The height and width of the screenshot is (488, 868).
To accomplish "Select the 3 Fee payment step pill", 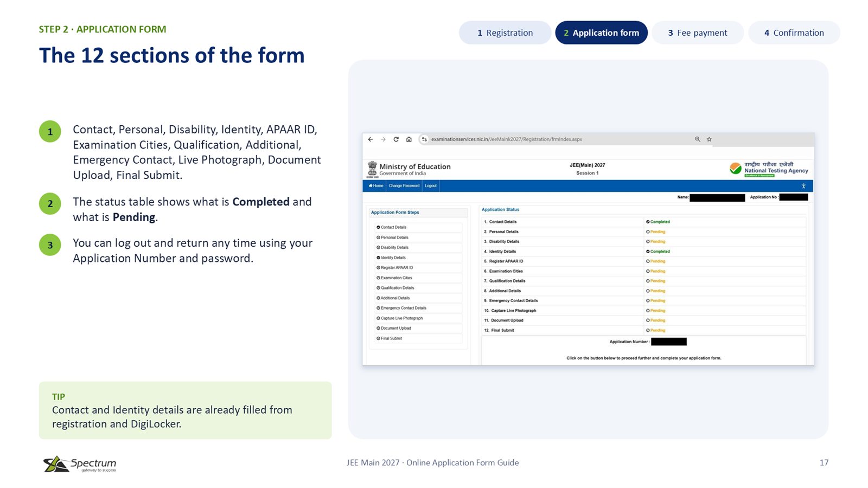I will point(698,33).
